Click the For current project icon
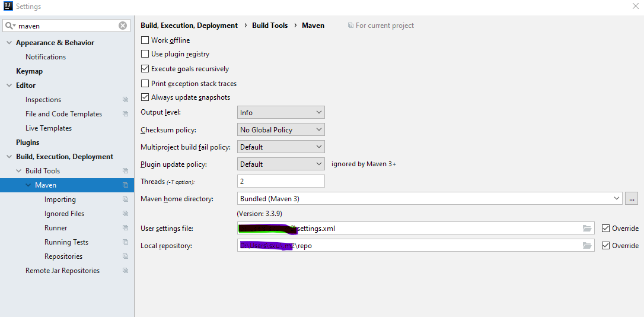 pyautogui.click(x=350, y=26)
